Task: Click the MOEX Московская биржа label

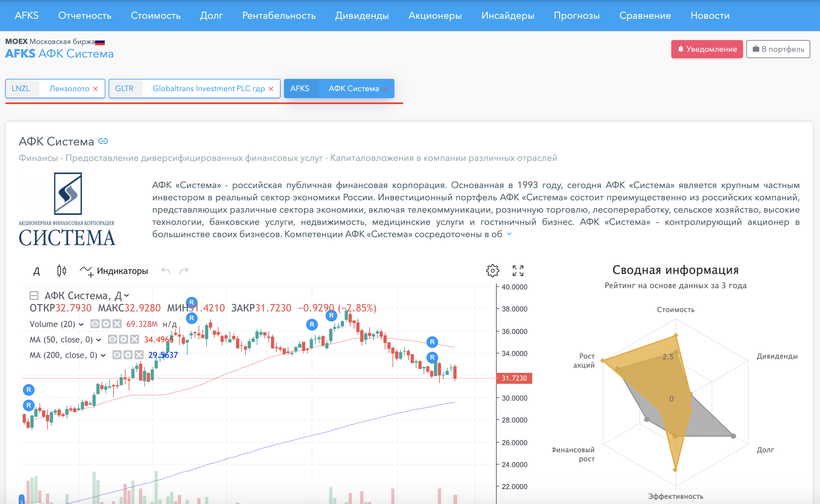Action: (50, 41)
